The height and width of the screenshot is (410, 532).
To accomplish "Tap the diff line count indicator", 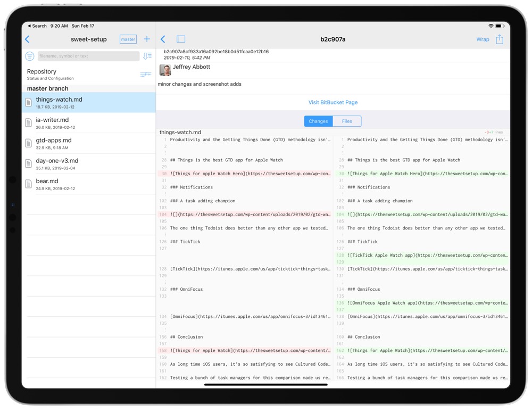I will click(494, 132).
